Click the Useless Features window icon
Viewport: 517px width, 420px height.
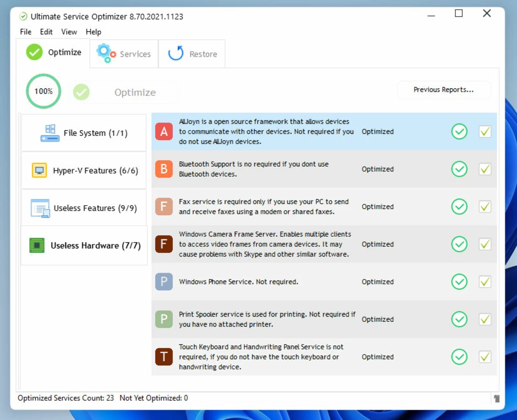40,208
